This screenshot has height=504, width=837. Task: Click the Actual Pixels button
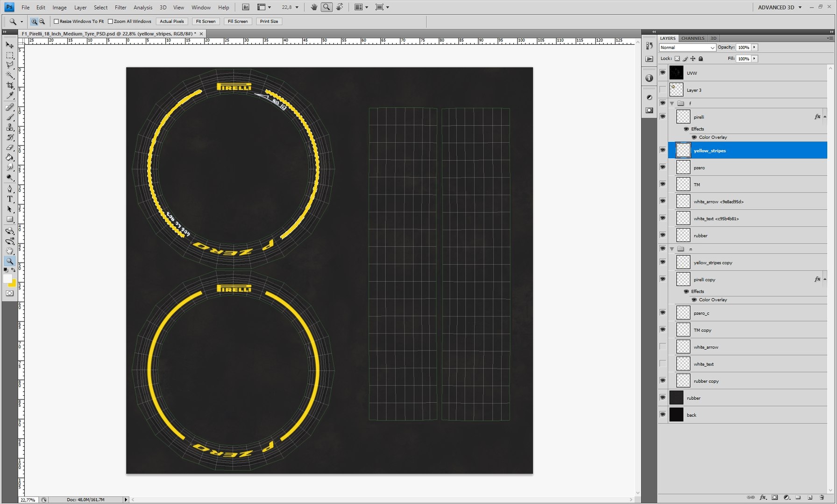click(x=172, y=21)
